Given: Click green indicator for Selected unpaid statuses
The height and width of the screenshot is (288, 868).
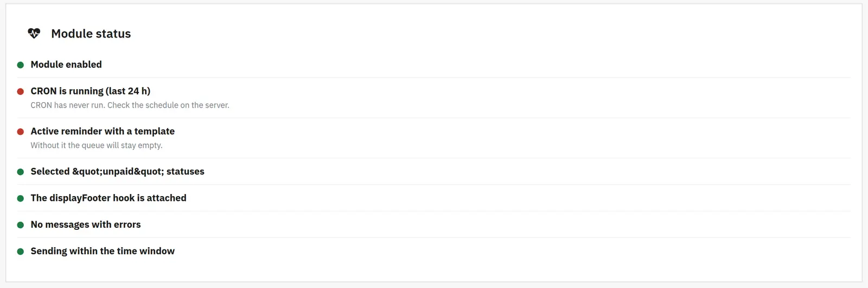Looking at the screenshot, I should (21, 172).
